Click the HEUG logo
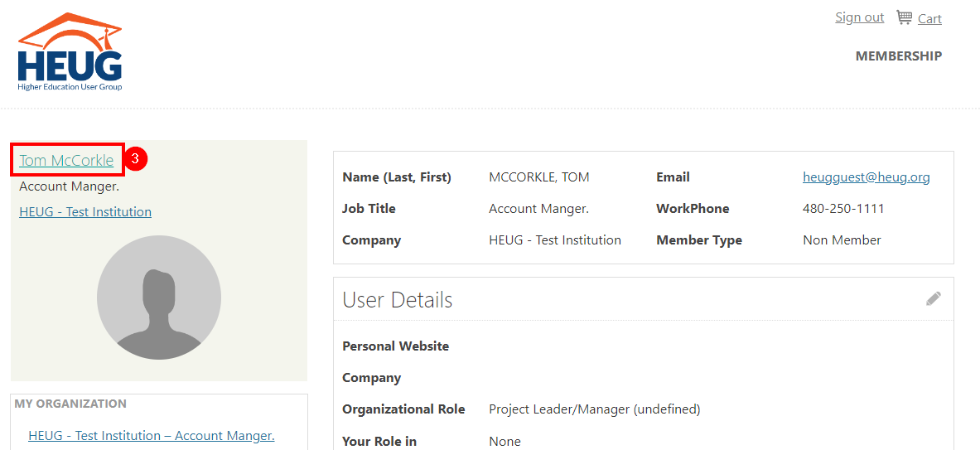 (x=70, y=52)
